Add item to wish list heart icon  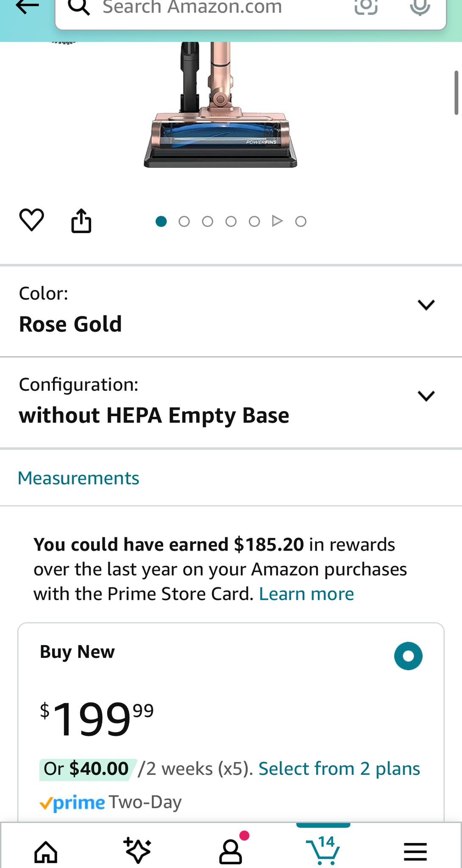click(x=32, y=220)
